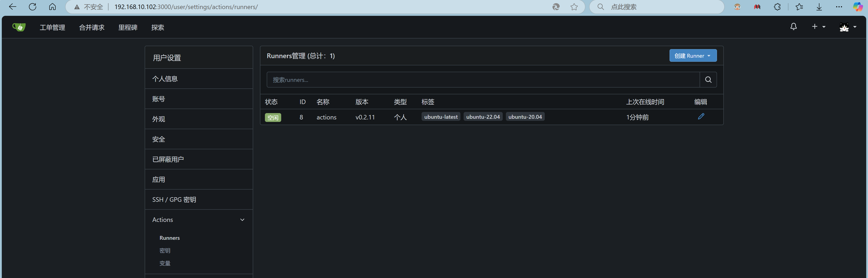Open the notifications bell
Image resolution: width=868 pixels, height=278 pixels.
point(794,27)
